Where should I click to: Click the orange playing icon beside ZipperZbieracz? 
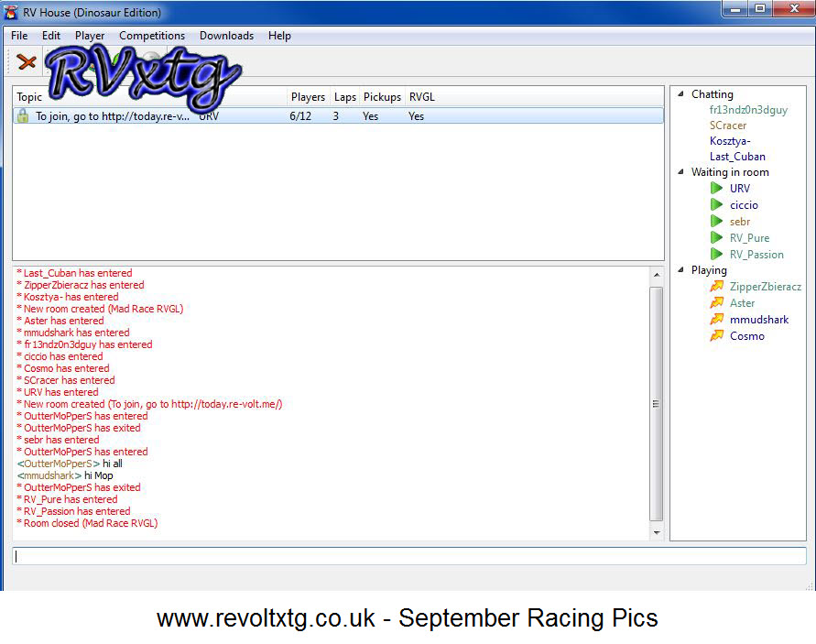pos(717,286)
